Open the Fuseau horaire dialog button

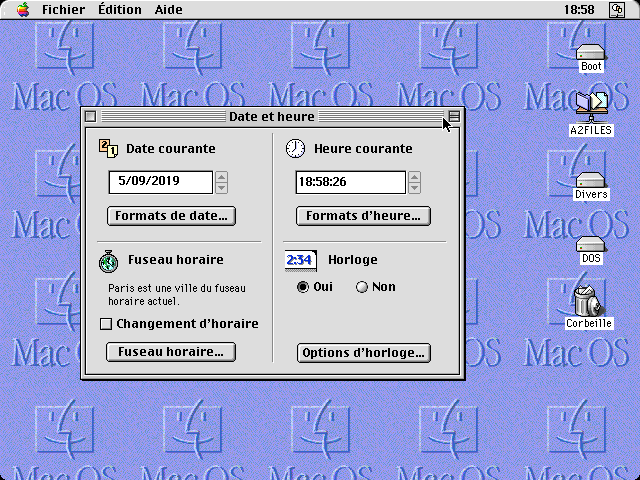tap(171, 352)
